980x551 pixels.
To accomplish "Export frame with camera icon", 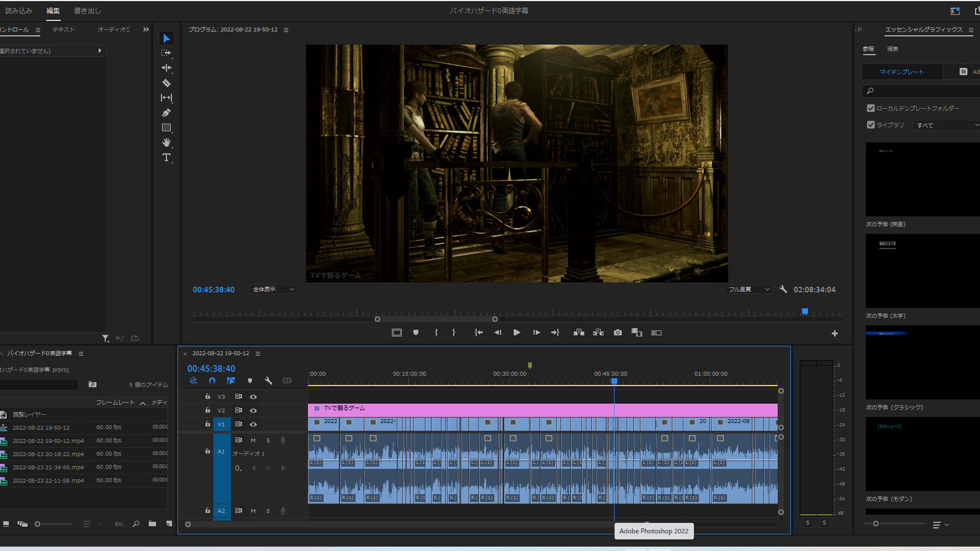I will 618,333.
